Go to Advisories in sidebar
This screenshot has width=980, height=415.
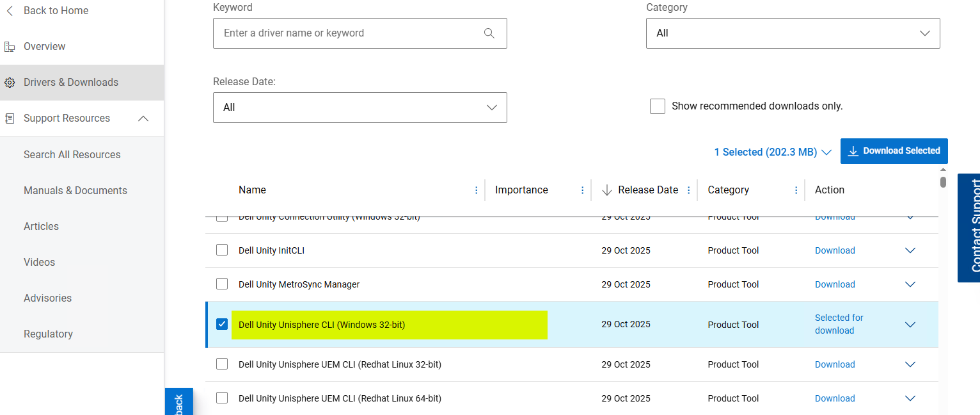click(x=47, y=298)
